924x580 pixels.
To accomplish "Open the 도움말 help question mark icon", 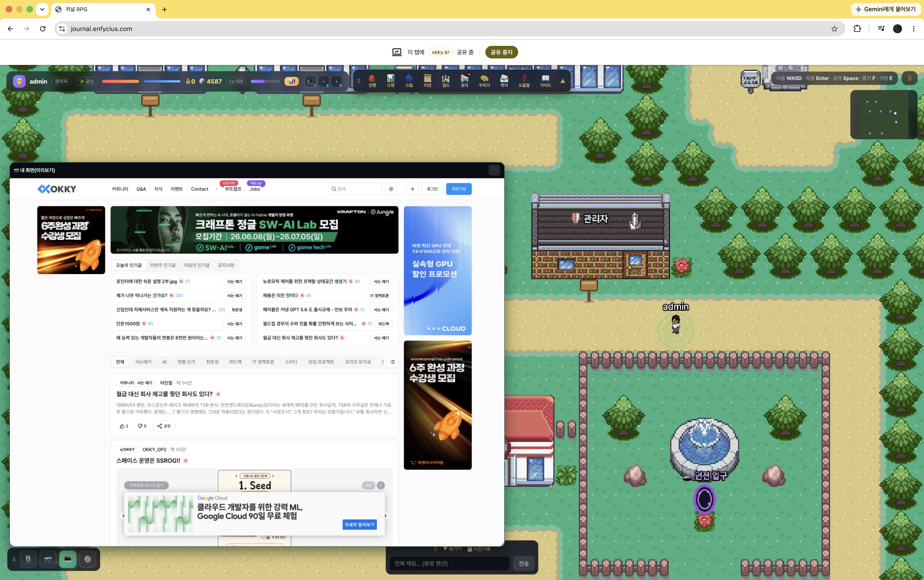I will click(524, 81).
